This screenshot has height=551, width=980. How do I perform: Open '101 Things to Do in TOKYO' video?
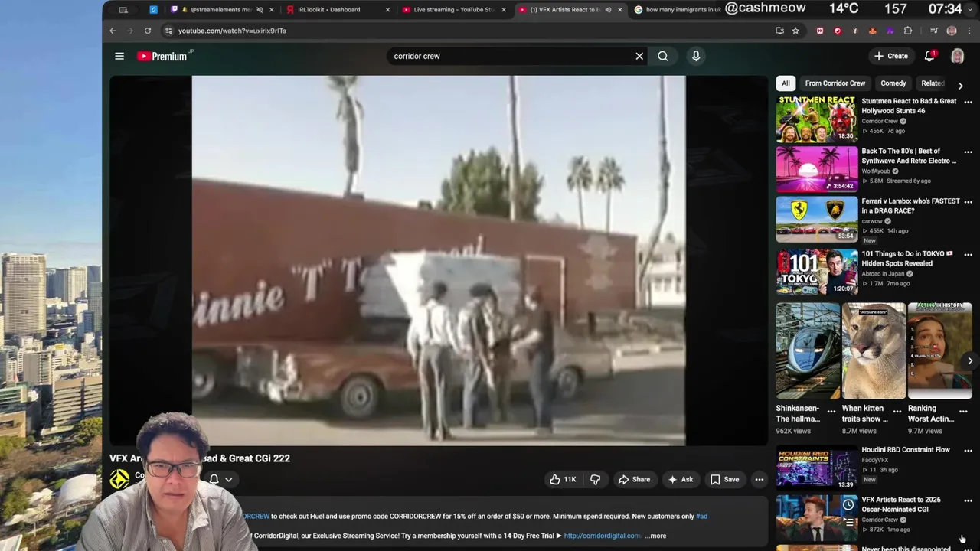point(817,271)
